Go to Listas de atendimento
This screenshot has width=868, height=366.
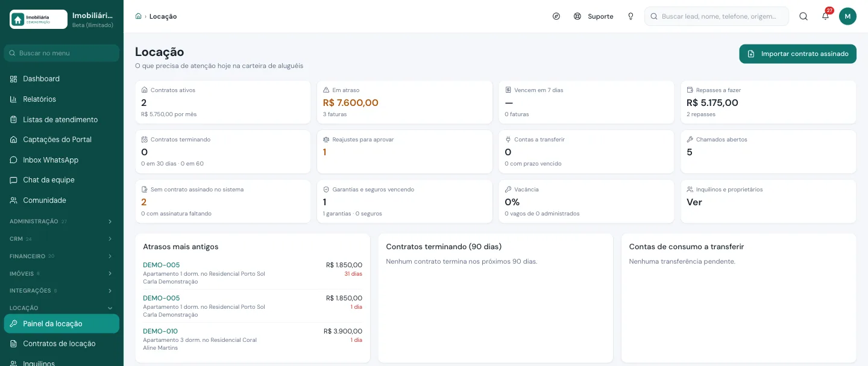(x=61, y=119)
